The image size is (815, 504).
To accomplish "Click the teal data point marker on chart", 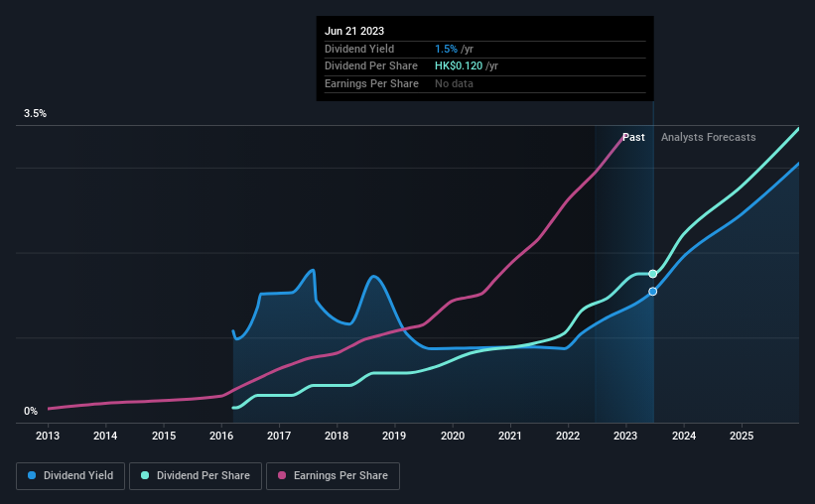I will 653,274.
